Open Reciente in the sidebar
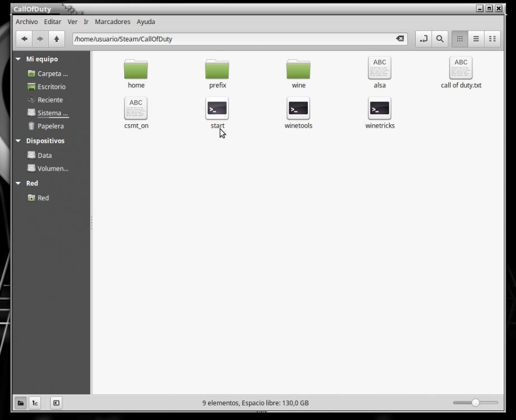Image resolution: width=516 pixels, height=420 pixels. coord(45,100)
